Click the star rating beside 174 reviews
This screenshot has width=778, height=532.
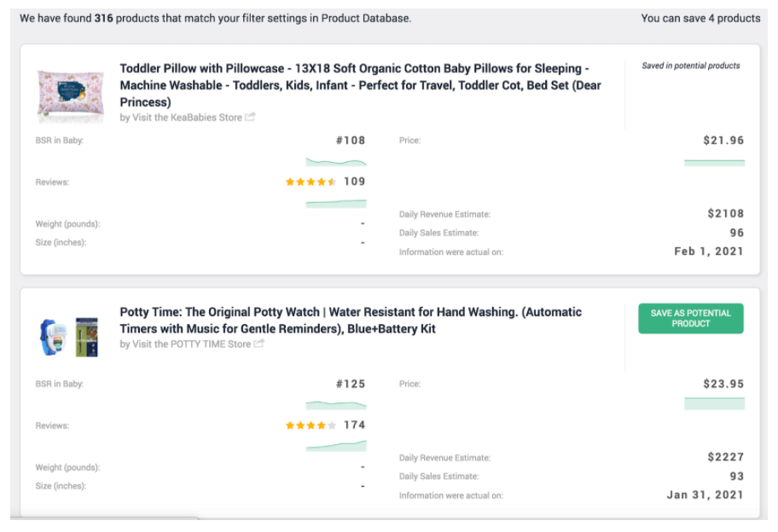(x=311, y=425)
